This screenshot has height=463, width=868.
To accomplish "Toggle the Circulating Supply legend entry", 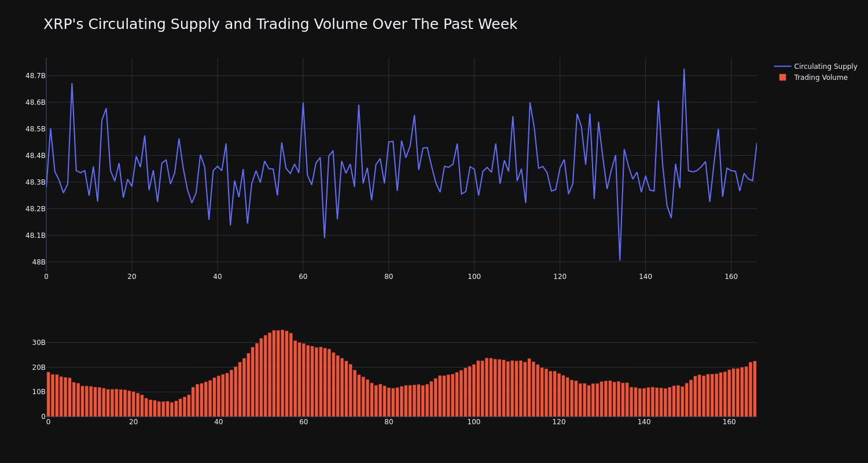I will [815, 67].
